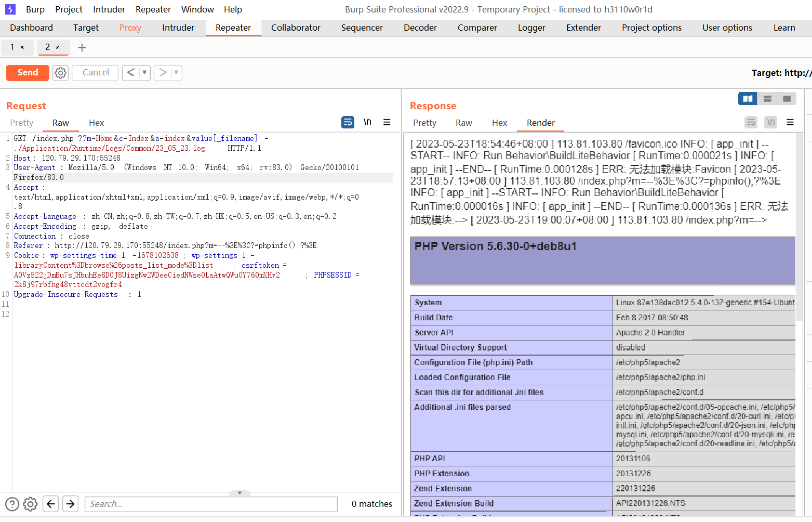Open the Window menu
812x522 pixels.
click(x=197, y=9)
